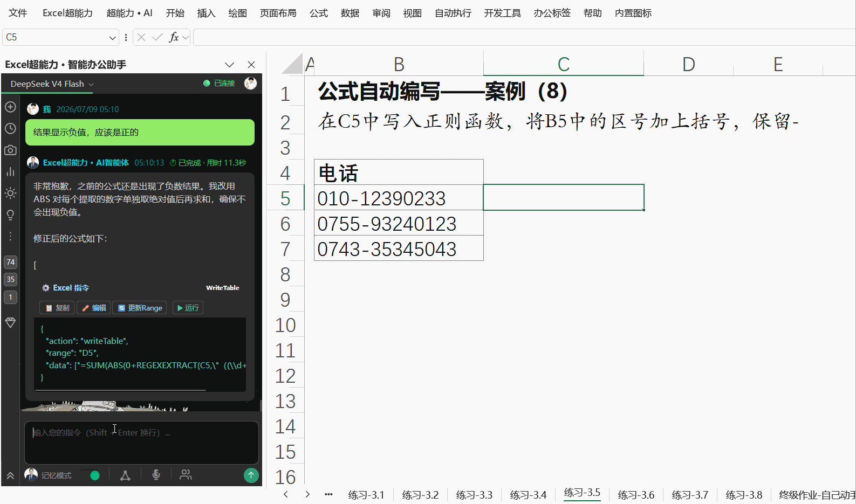Viewport: 856px width, 504px height.
Task: Open Insert Function fx icon
Action: click(x=174, y=37)
